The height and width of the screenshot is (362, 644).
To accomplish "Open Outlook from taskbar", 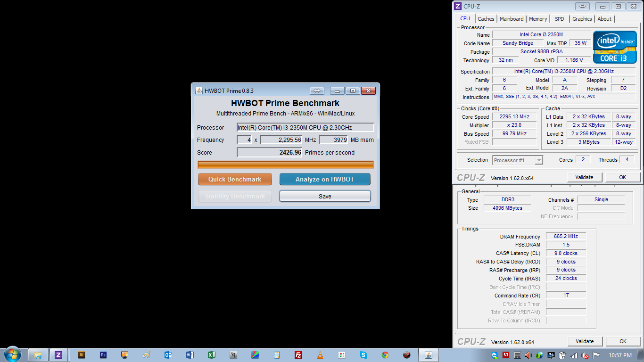I will 168,355.
